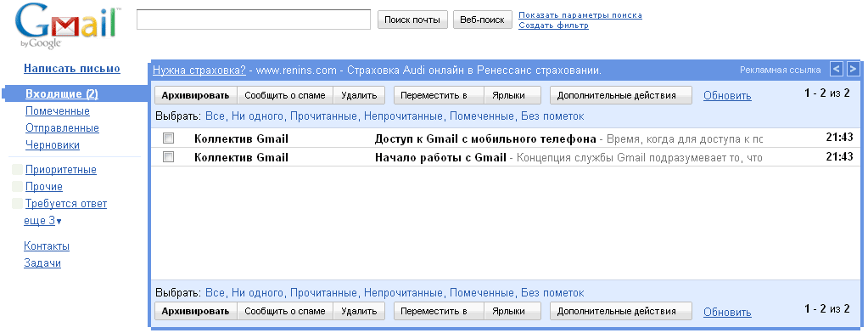868x333 pixels.
Task: Click bottom Обновить link
Action: tap(727, 313)
